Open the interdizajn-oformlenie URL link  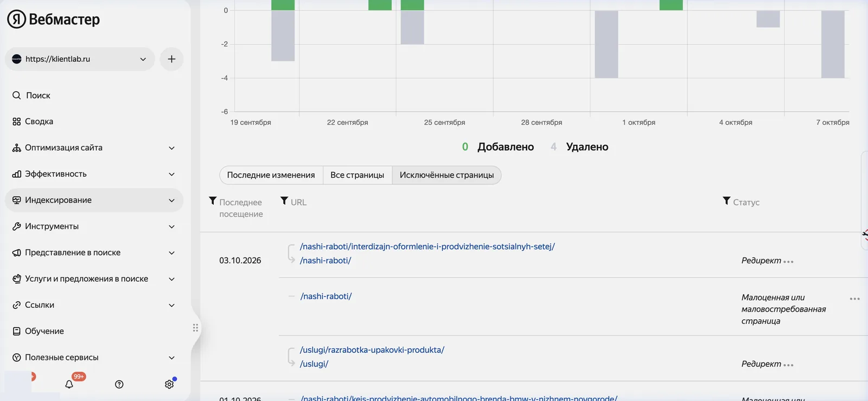click(x=427, y=247)
